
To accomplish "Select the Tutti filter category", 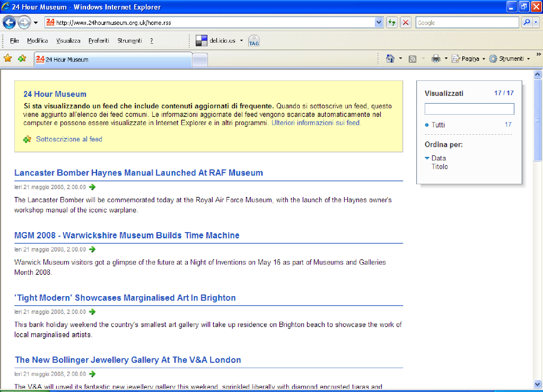I will point(438,125).
